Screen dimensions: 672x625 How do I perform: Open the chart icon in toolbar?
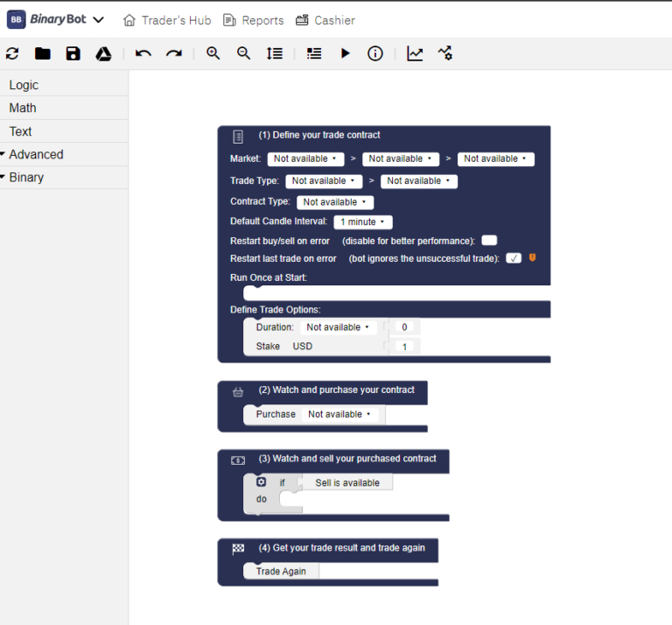[x=415, y=53]
